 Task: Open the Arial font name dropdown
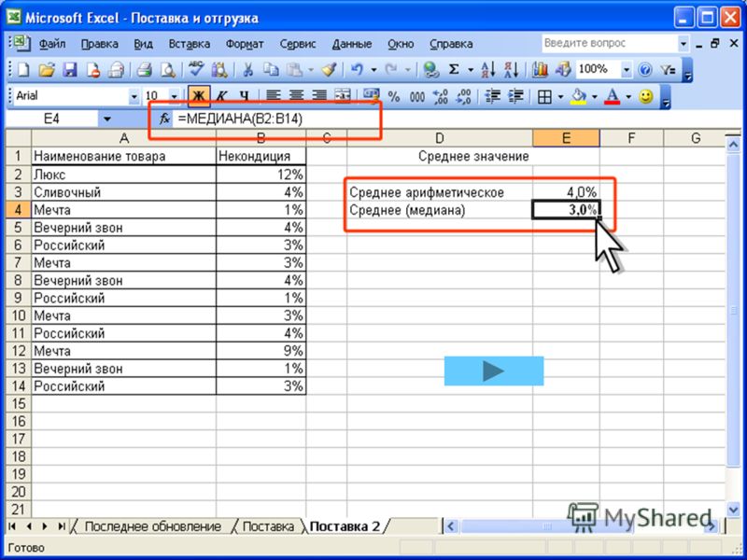tap(134, 97)
